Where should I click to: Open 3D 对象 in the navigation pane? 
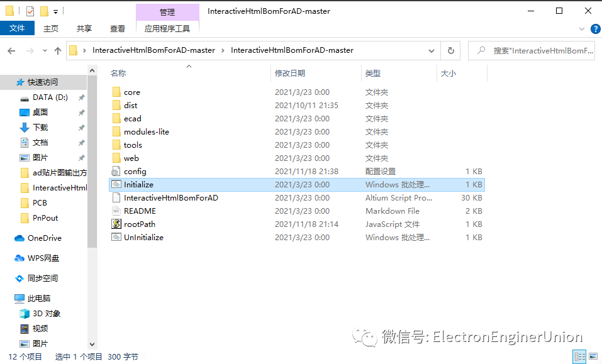click(40, 313)
